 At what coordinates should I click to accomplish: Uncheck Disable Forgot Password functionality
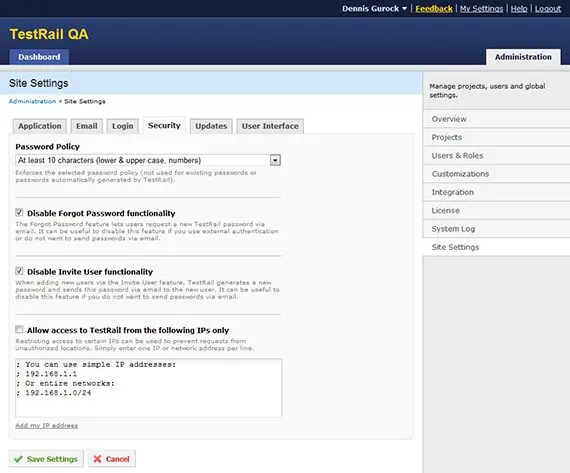pyautogui.click(x=19, y=212)
